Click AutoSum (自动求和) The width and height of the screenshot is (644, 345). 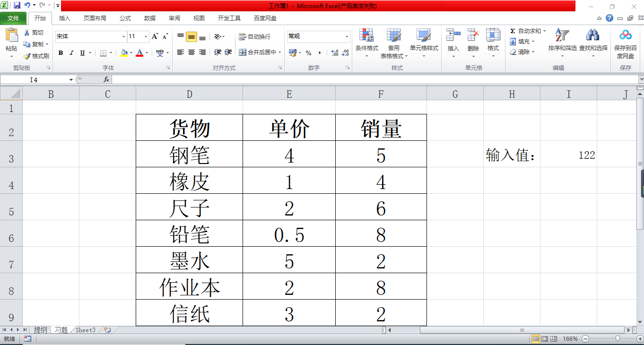[x=528, y=31]
